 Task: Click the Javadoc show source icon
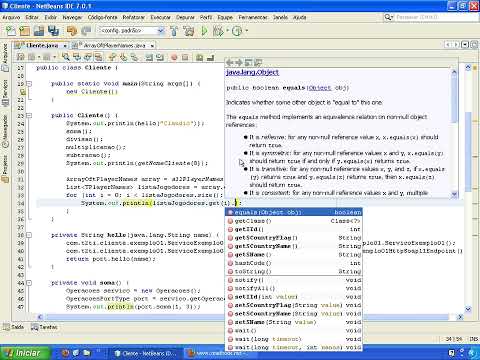[258, 62]
